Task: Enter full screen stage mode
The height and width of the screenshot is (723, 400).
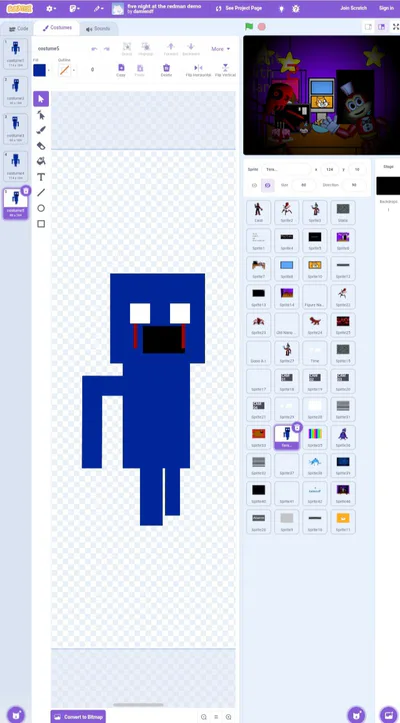Action: click(x=395, y=27)
